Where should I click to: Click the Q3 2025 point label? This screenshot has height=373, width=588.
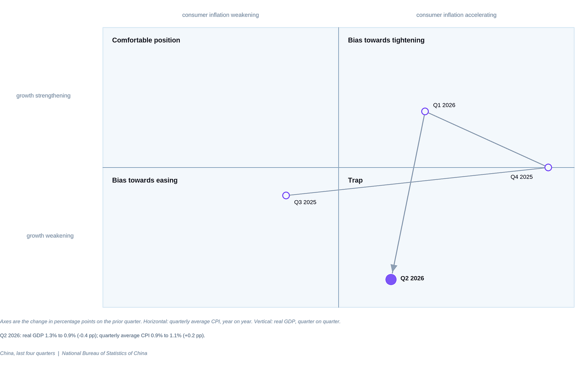click(305, 202)
